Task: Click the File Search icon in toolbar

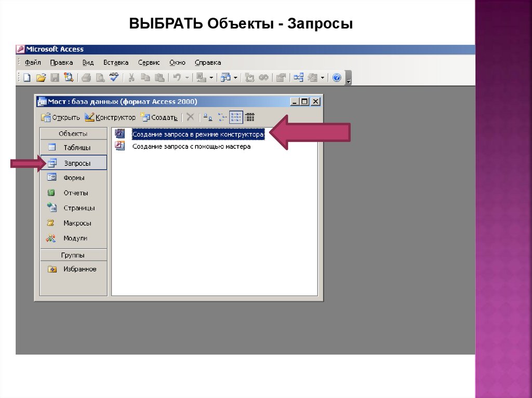Action: coord(69,78)
